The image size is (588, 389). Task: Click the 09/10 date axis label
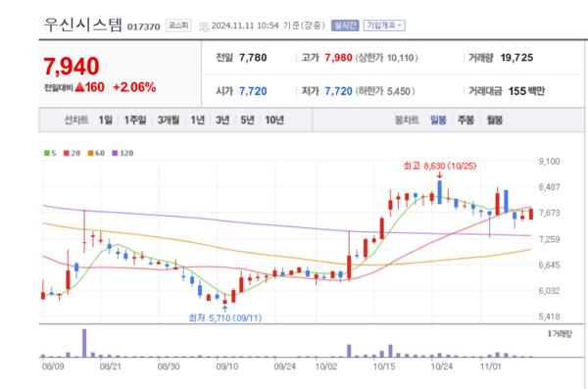tap(227, 366)
